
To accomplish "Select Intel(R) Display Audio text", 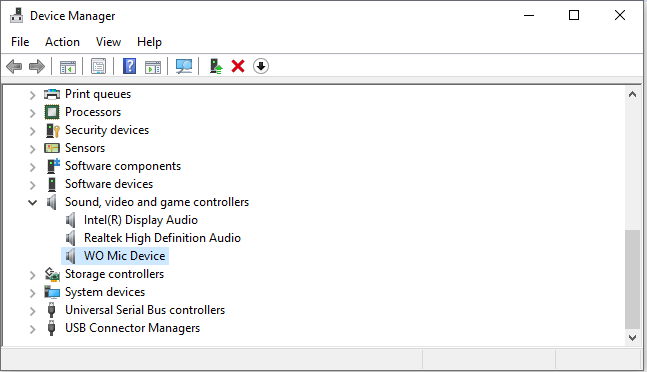I will point(141,220).
